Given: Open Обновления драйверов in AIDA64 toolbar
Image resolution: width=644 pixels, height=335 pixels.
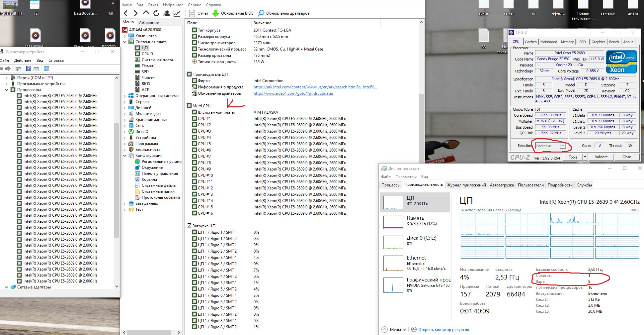Looking at the screenshot, I should click(284, 13).
